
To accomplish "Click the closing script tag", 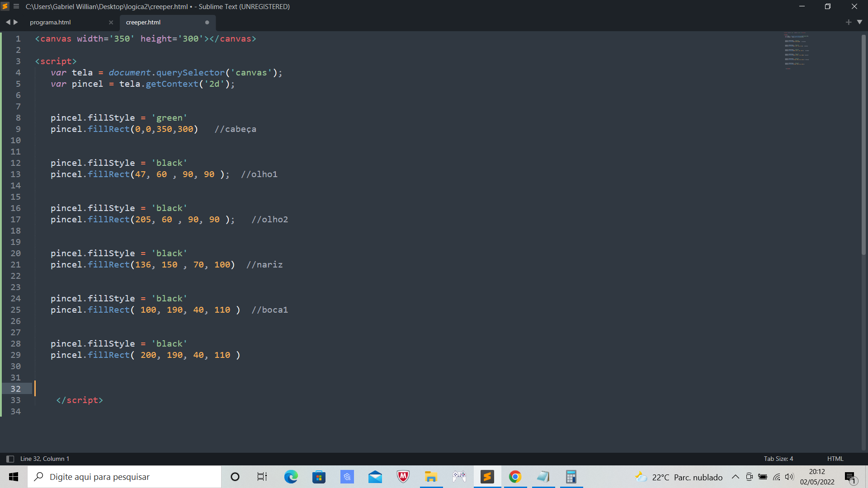I will (80, 400).
